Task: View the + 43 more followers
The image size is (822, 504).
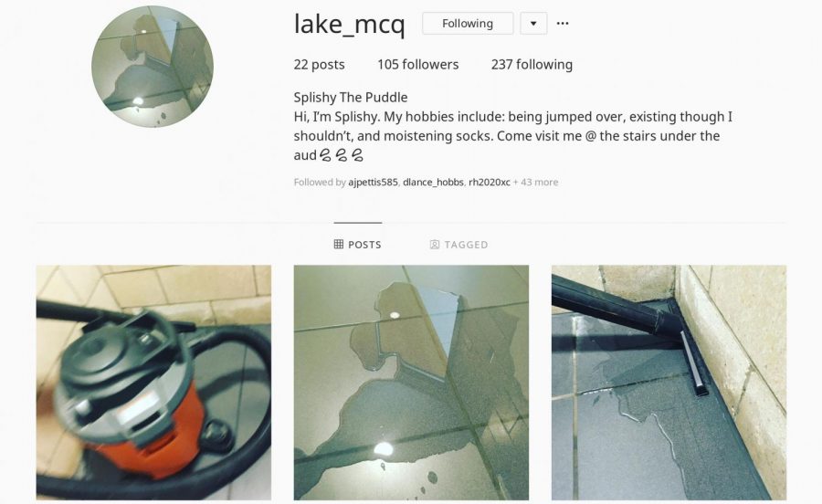Action: [x=535, y=183]
